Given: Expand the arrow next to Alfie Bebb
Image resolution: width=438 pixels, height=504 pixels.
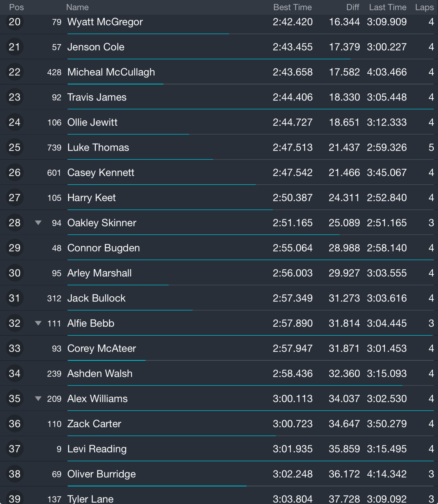Looking at the screenshot, I should 38,323.
